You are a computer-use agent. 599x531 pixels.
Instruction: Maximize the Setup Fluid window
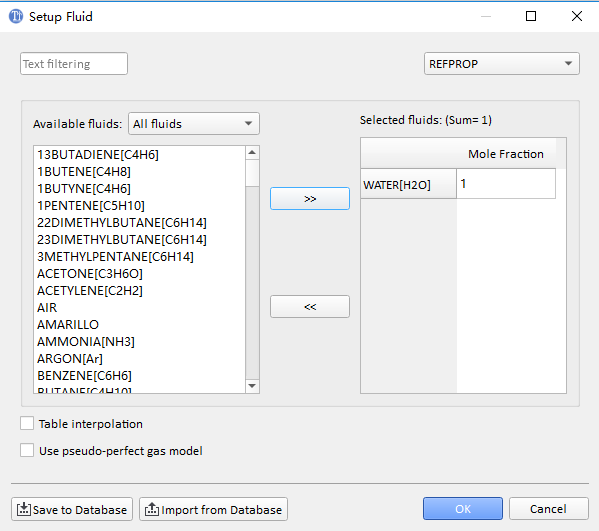(x=531, y=16)
